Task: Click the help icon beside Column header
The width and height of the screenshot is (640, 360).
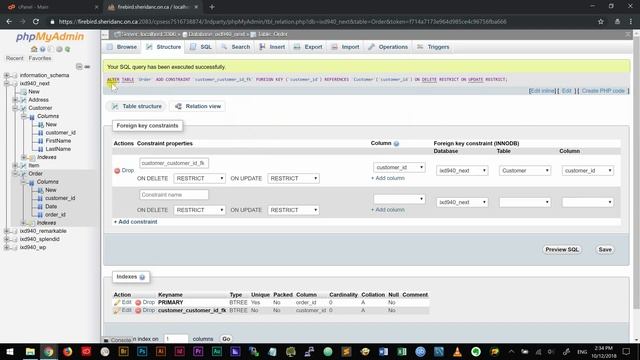Action: (396, 144)
